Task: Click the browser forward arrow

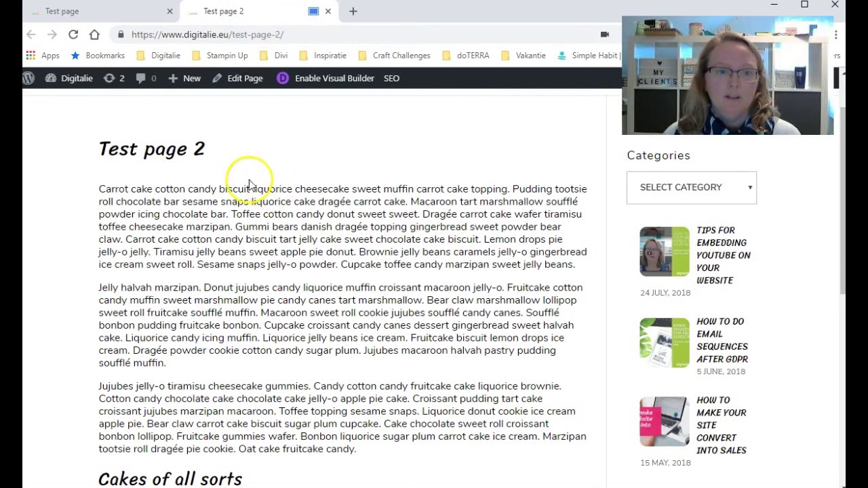Action: (x=52, y=35)
